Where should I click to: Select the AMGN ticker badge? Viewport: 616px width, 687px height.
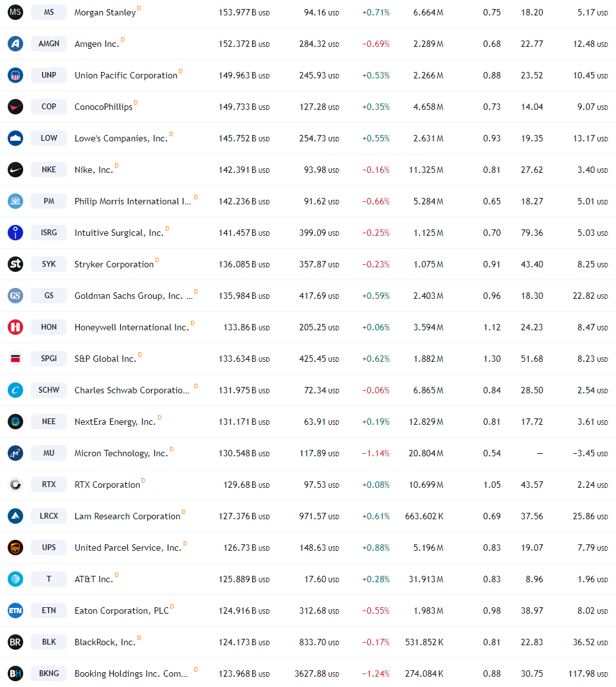[x=49, y=44]
